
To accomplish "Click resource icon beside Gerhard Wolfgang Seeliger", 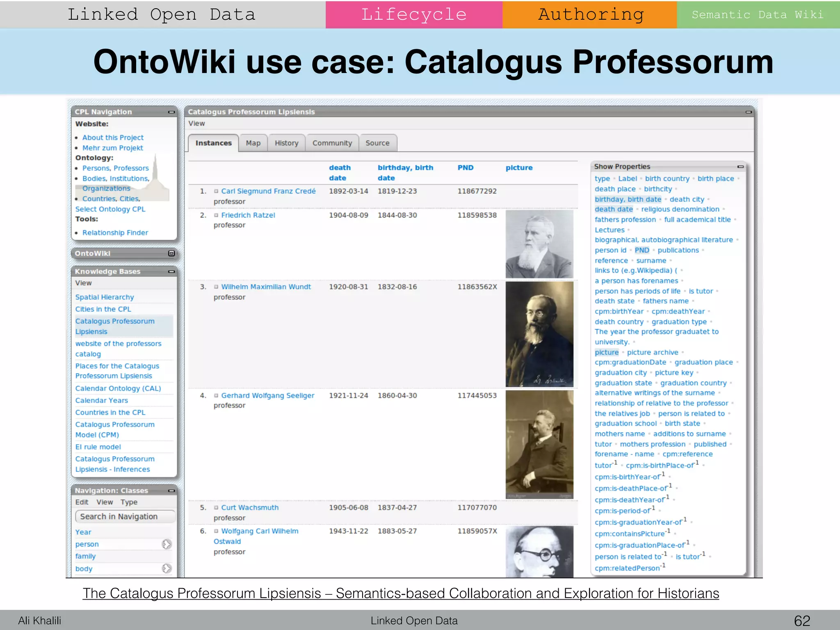I will 216,396.
